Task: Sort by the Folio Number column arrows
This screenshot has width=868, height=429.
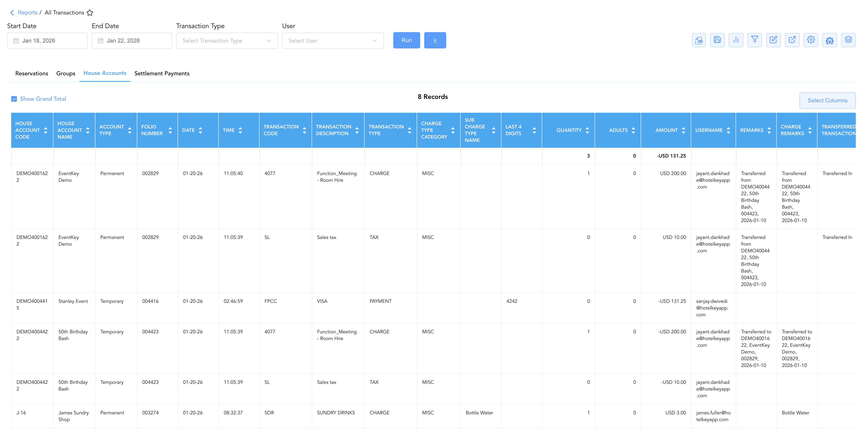Action: click(170, 130)
